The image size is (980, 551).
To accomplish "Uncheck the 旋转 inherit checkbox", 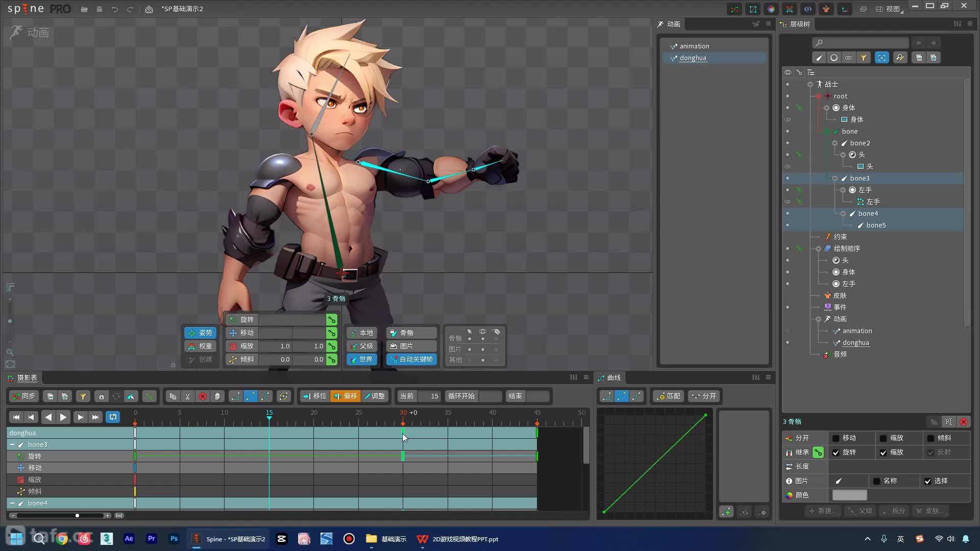I will pos(836,452).
